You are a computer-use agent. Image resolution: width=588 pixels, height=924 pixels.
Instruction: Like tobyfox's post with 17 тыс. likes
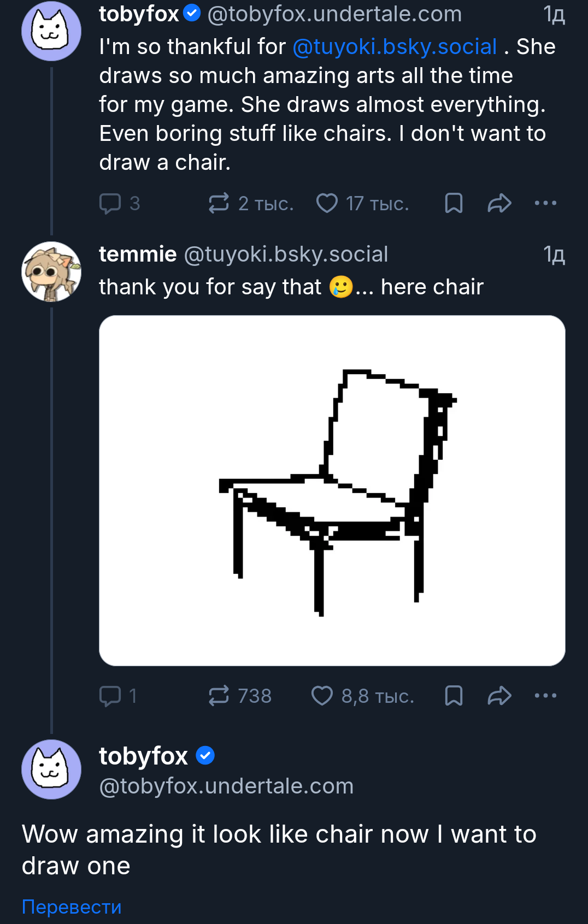click(327, 203)
